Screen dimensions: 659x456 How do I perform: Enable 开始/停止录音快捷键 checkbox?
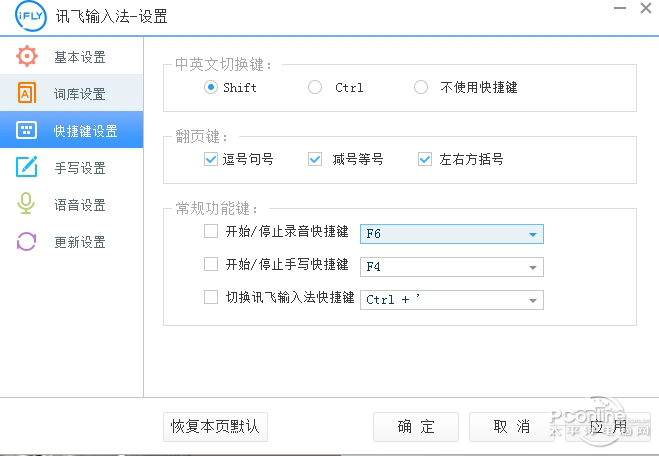pos(210,232)
